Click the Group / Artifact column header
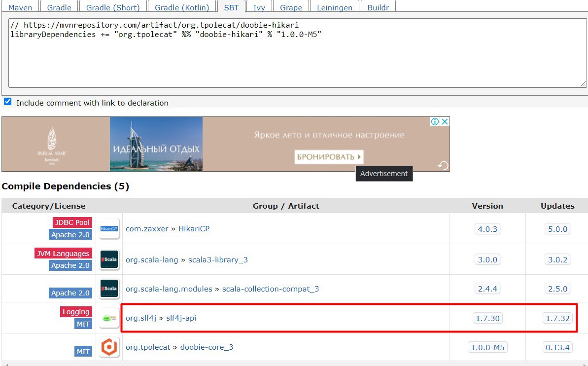Viewport: 588px width, 366px height. pyautogui.click(x=286, y=206)
